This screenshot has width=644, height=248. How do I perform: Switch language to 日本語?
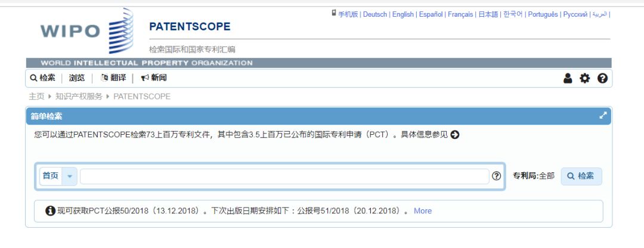(x=488, y=14)
